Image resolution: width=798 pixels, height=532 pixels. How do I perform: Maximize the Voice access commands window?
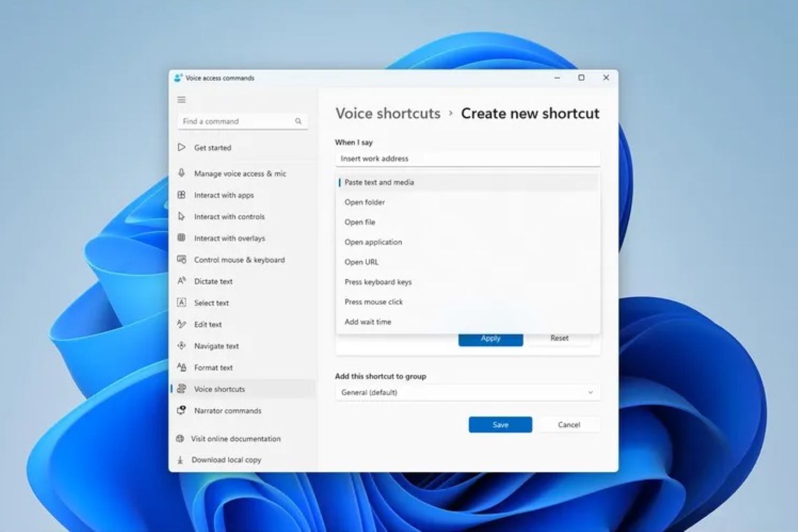[581, 78]
